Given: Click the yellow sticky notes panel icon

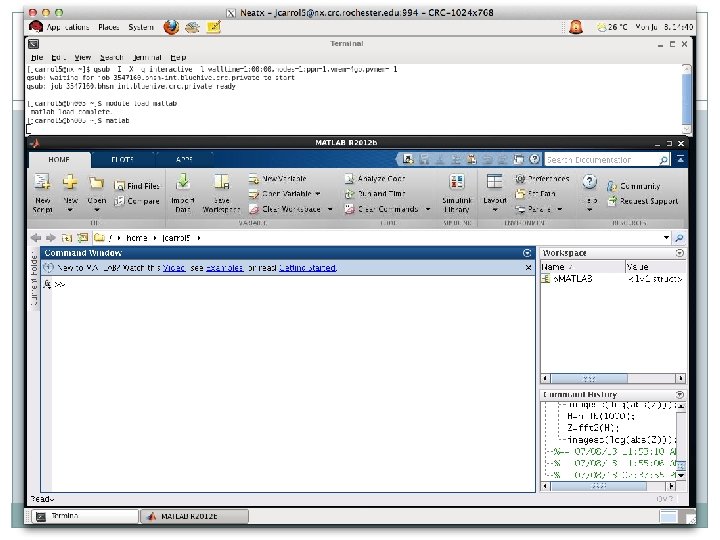Looking at the screenshot, I should tap(214, 27).
